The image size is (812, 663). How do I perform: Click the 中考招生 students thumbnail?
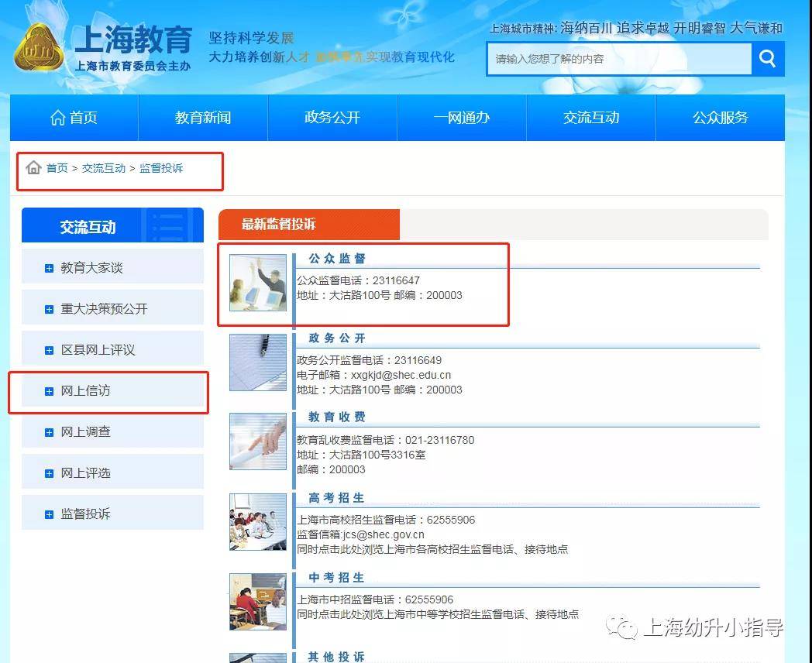tap(258, 602)
